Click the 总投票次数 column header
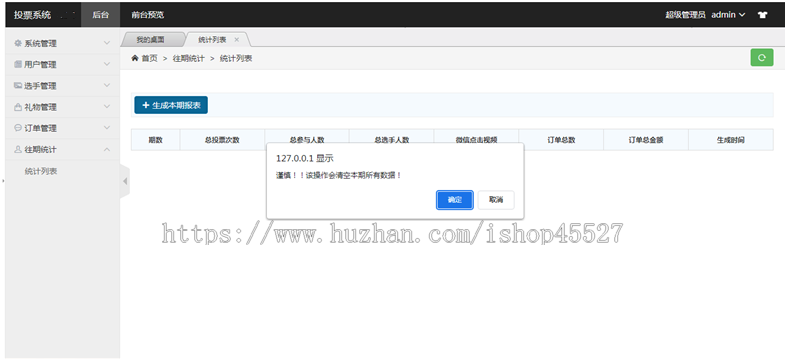This screenshot has height=361, width=787. click(x=222, y=140)
